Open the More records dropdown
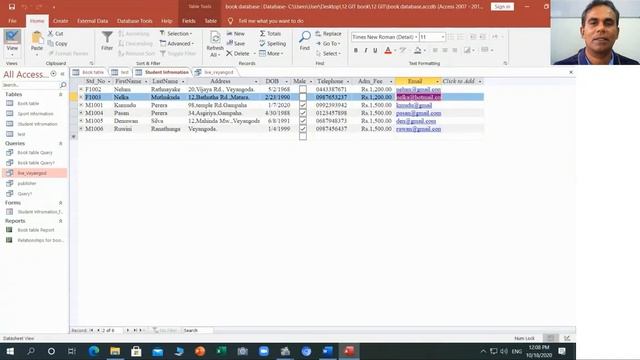This screenshot has width=640, height=360. [x=271, y=53]
